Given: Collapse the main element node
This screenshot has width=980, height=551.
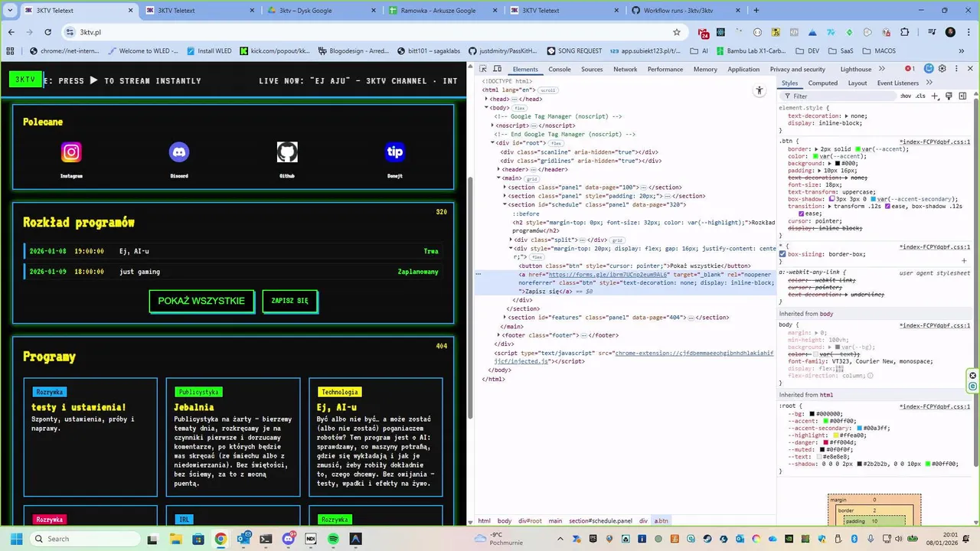Looking at the screenshot, I should click(498, 178).
